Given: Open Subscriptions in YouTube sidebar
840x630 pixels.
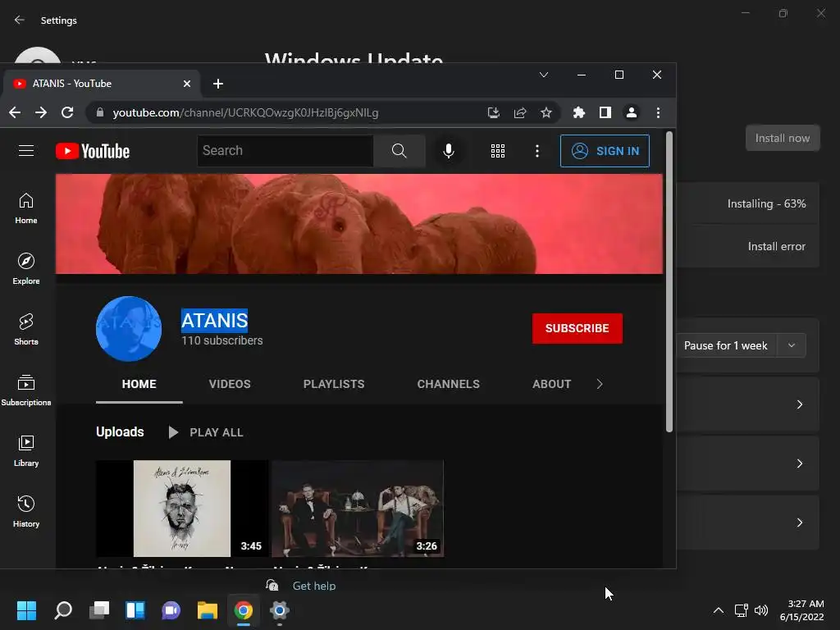Looking at the screenshot, I should pos(26,390).
